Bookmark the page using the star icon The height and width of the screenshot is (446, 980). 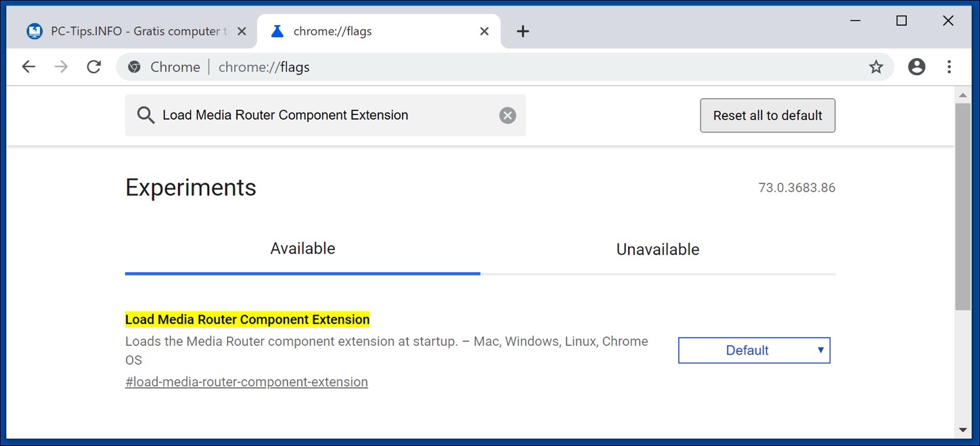tap(876, 66)
